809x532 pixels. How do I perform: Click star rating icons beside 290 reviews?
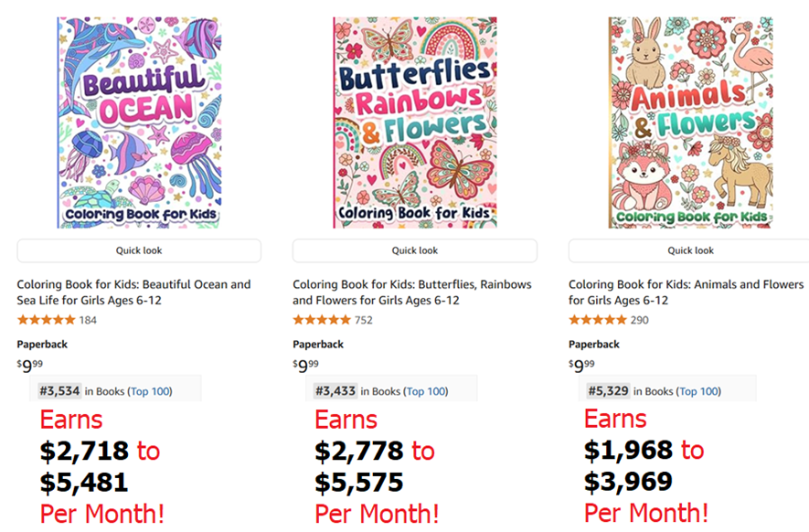[598, 320]
